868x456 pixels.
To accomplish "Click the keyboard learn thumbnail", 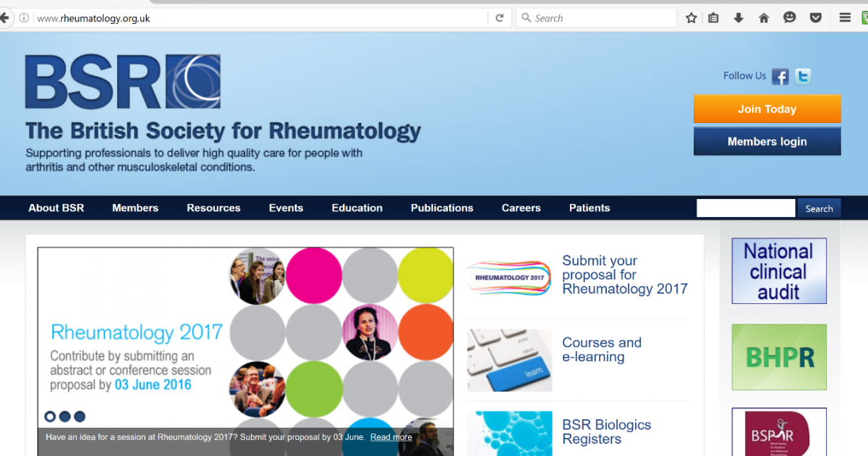I will click(509, 360).
